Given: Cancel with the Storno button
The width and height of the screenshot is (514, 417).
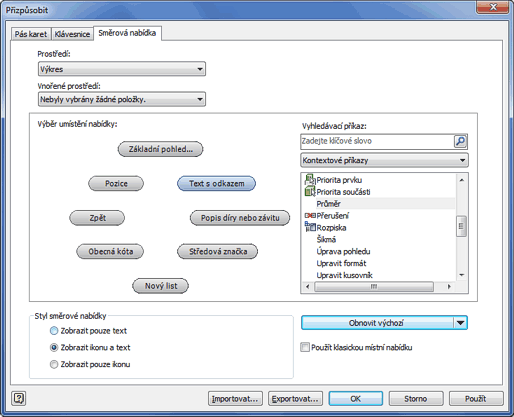Looking at the screenshot, I should click(x=416, y=398).
